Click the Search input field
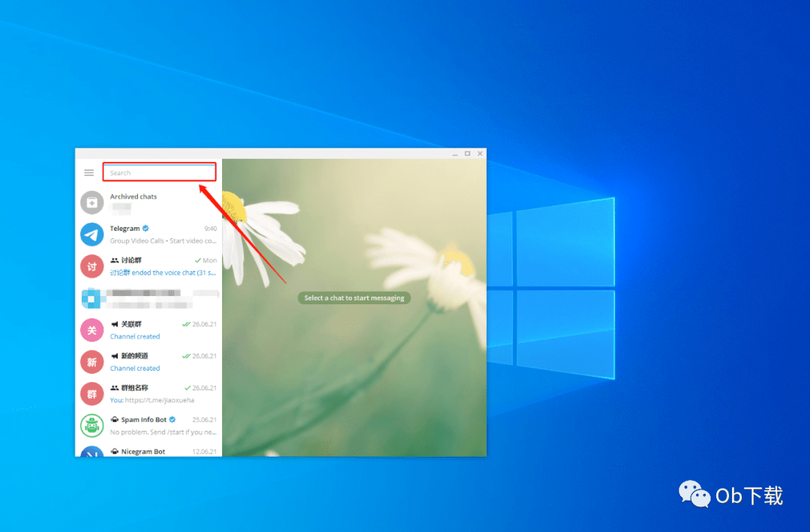 coord(159,172)
